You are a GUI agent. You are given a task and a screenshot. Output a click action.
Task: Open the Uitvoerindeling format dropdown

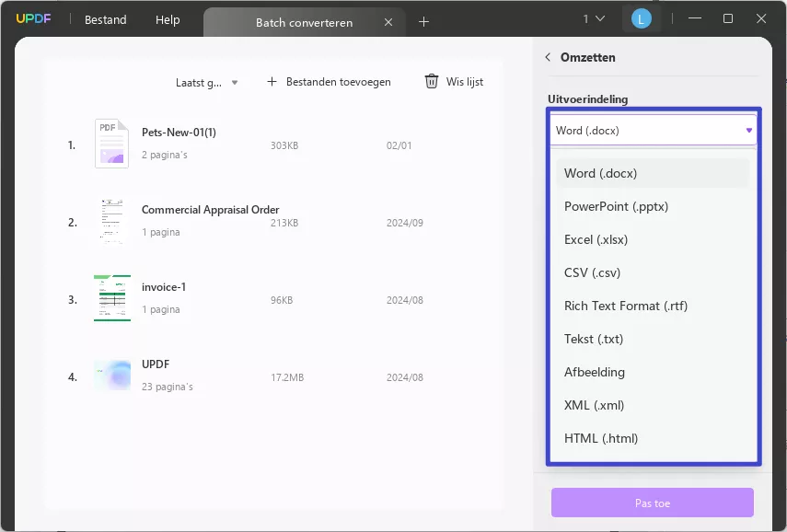[x=653, y=130]
